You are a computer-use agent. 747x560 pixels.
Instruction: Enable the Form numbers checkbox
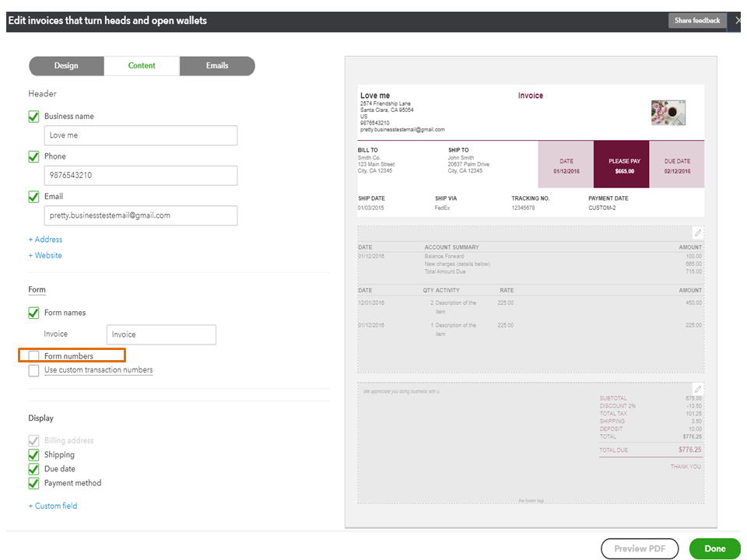(x=34, y=356)
